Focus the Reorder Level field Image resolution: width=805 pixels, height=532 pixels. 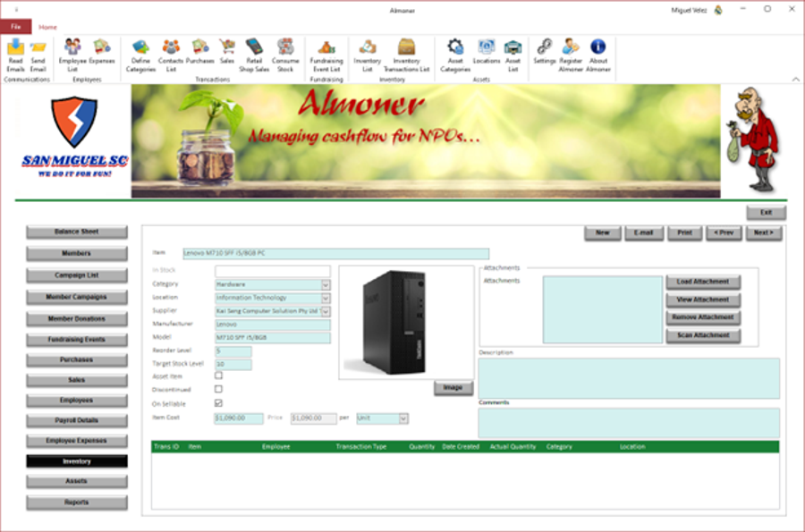[233, 351]
